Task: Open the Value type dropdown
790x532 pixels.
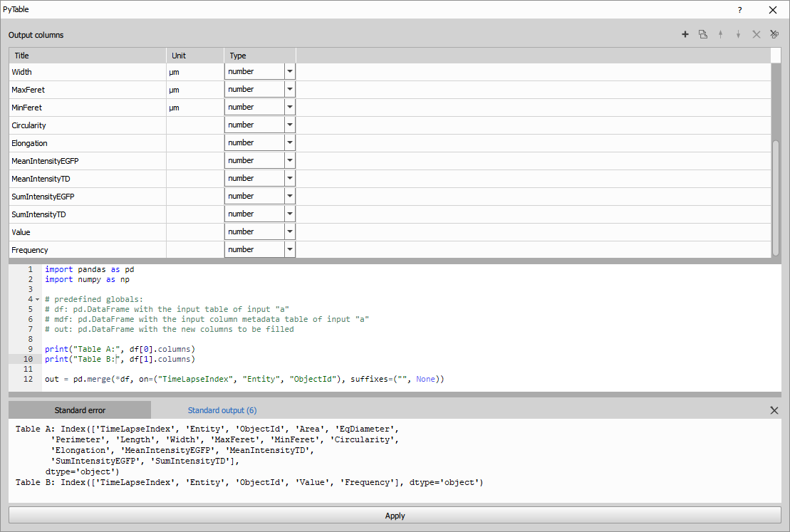Action: pos(289,231)
